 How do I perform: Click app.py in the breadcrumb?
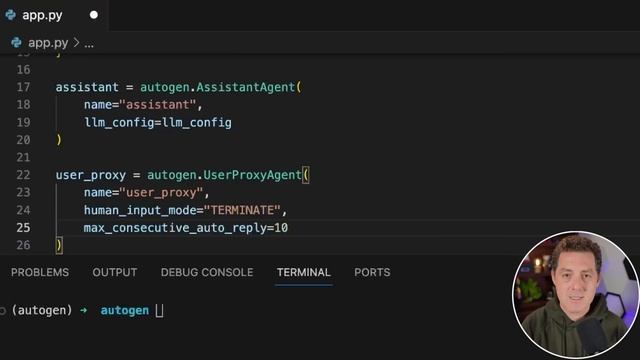pyautogui.click(x=48, y=43)
